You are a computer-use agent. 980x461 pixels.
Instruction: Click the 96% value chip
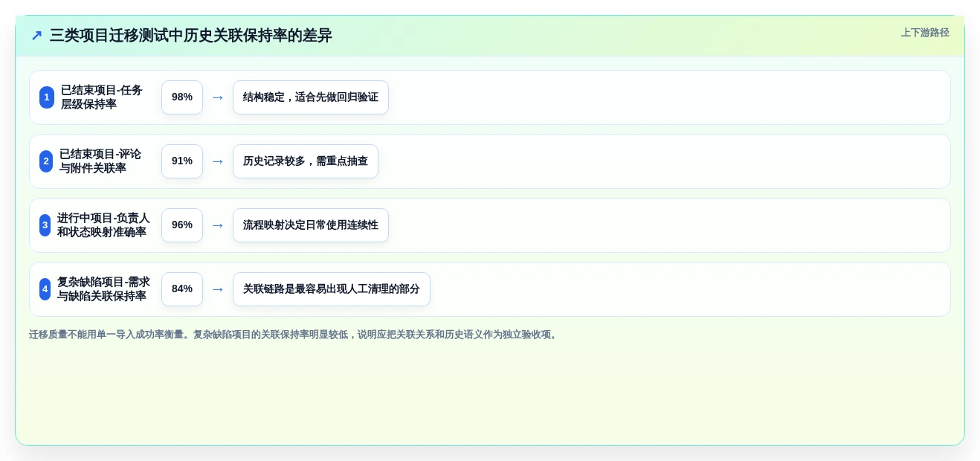tap(182, 225)
